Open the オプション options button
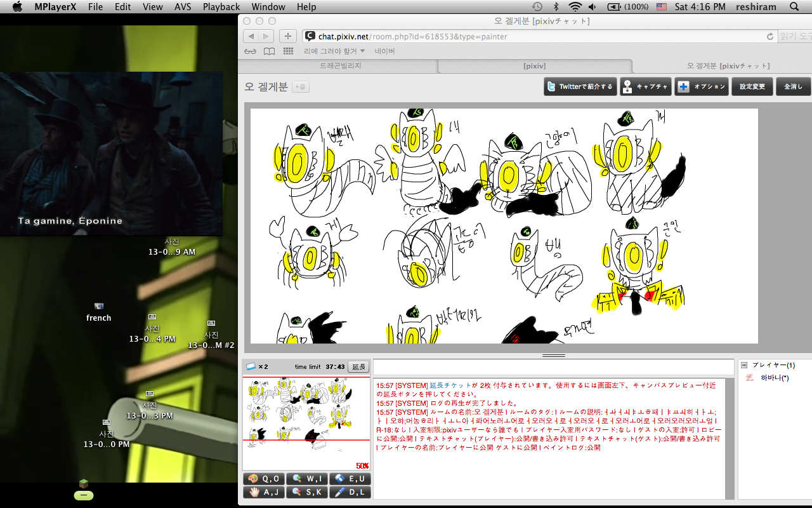 [x=701, y=87]
